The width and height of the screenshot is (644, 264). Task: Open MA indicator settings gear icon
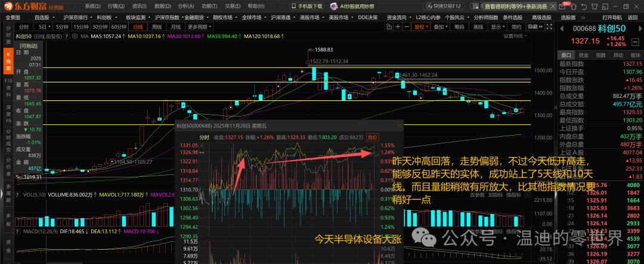[75, 36]
